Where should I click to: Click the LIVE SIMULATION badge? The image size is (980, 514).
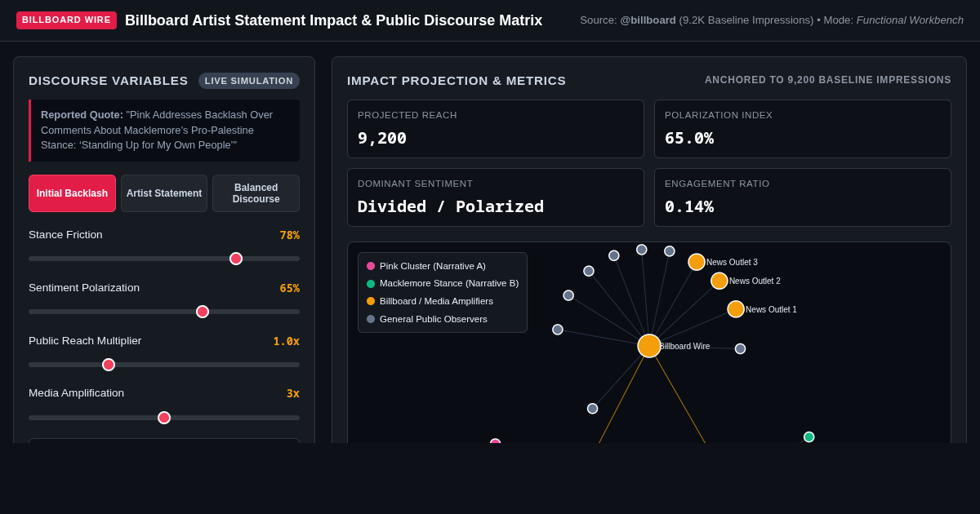click(x=249, y=81)
